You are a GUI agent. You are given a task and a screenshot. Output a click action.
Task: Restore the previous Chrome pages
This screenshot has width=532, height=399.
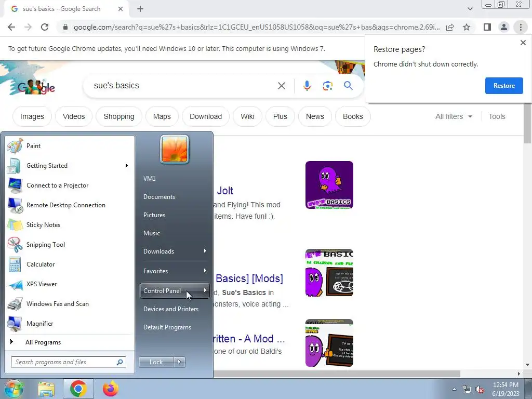[x=504, y=86]
